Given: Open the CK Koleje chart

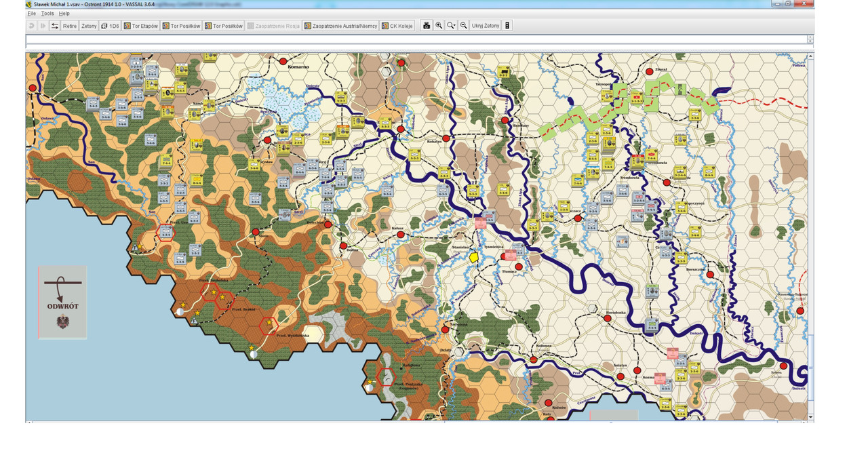Looking at the screenshot, I should pos(397,26).
